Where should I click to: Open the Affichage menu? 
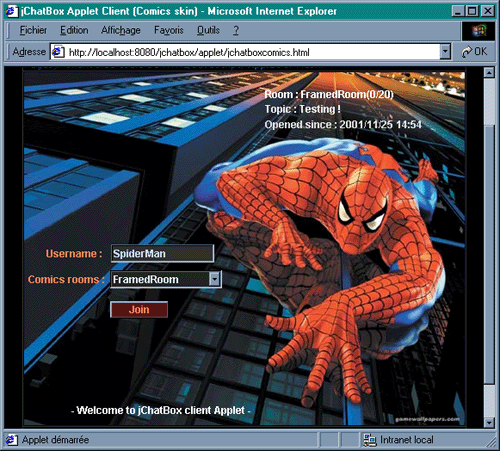121,30
